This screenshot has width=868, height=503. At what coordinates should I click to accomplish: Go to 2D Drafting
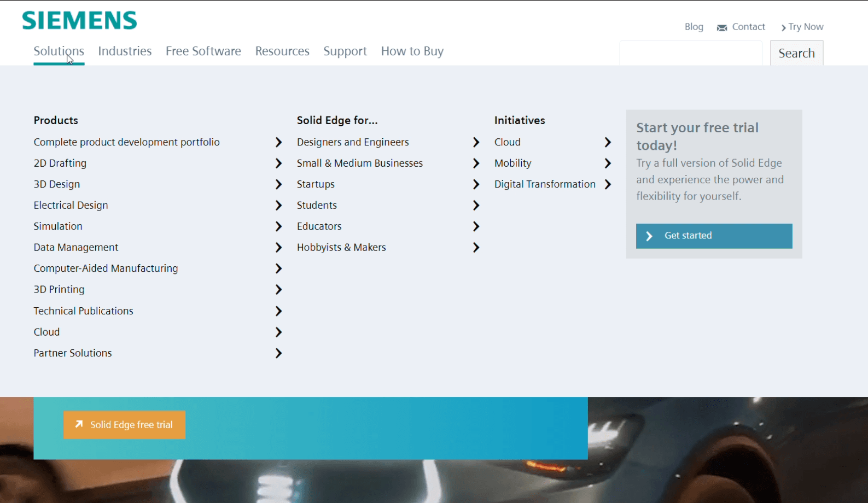60,163
